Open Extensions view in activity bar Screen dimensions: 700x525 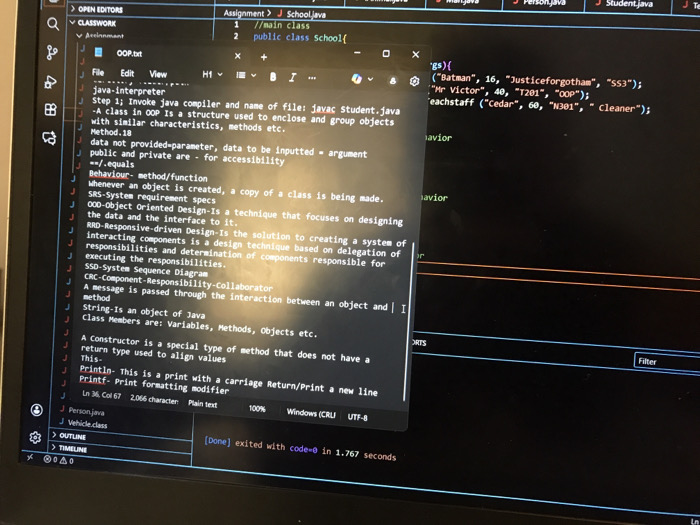(x=50, y=109)
